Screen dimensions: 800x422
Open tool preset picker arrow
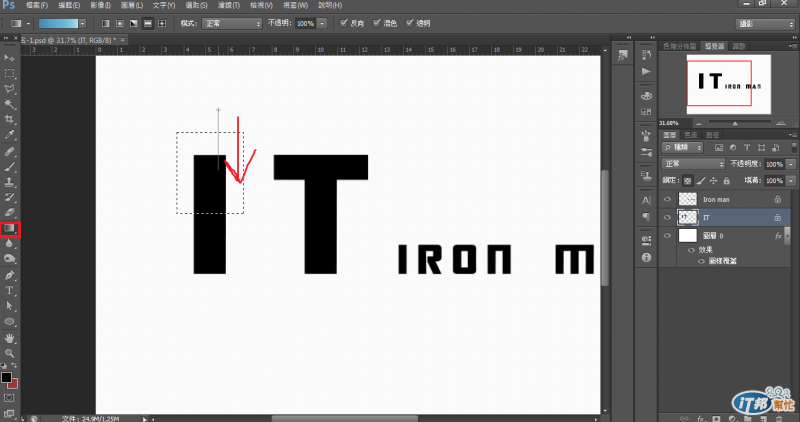tap(29, 23)
